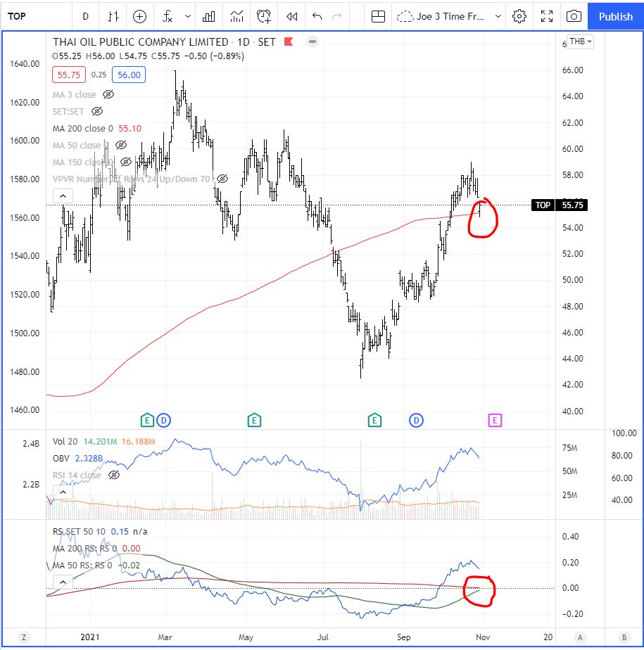Select the Vol 20 indicator label

tap(65, 442)
